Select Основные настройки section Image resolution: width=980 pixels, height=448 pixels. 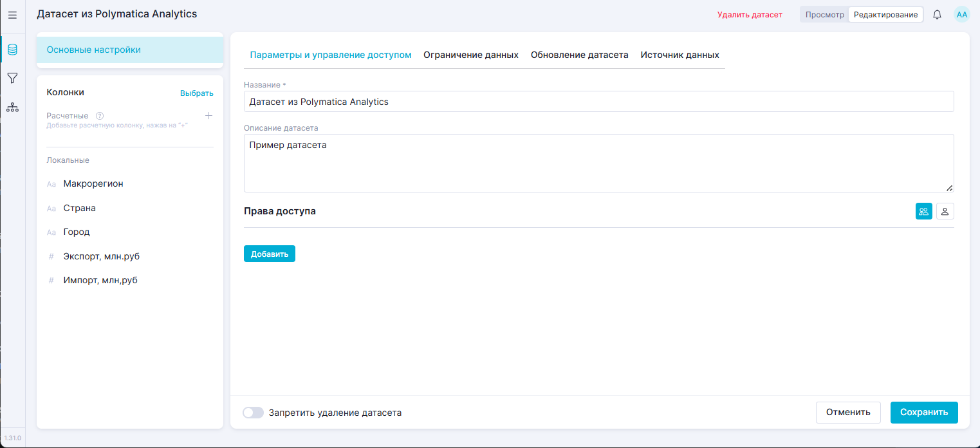pyautogui.click(x=130, y=50)
